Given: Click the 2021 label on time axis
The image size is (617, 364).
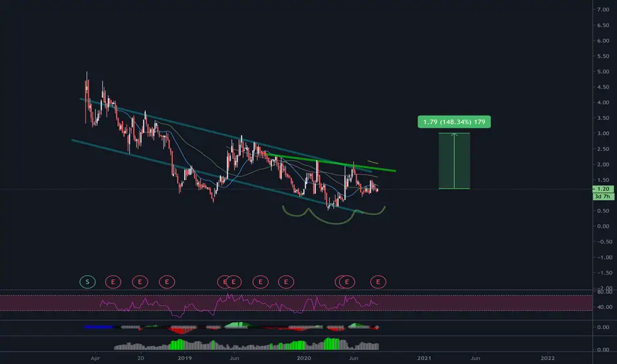Looking at the screenshot, I should pos(424,358).
